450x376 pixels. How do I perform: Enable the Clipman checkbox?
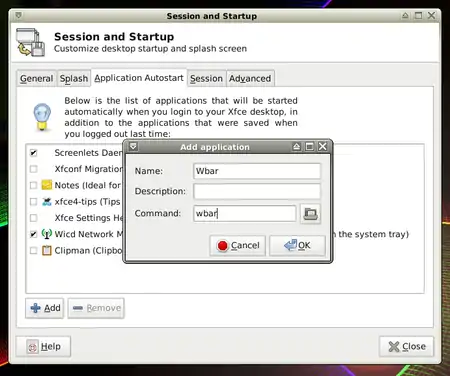pyautogui.click(x=33, y=250)
